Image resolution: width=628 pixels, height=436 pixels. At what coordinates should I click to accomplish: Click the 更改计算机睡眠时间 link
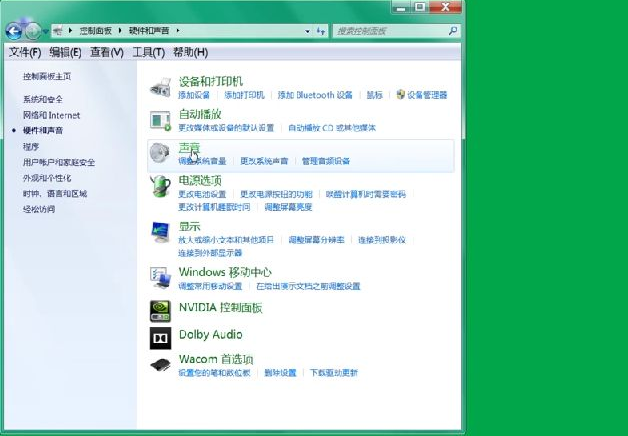tap(214, 207)
